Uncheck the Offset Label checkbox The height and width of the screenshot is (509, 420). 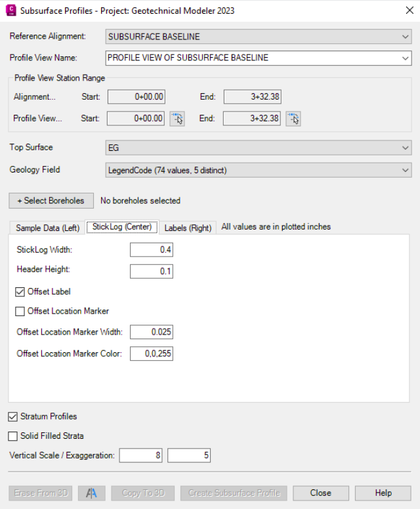[20, 292]
